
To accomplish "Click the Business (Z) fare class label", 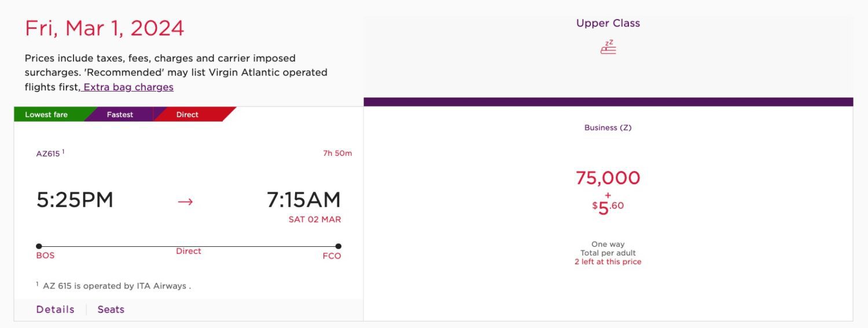I will click(x=608, y=128).
